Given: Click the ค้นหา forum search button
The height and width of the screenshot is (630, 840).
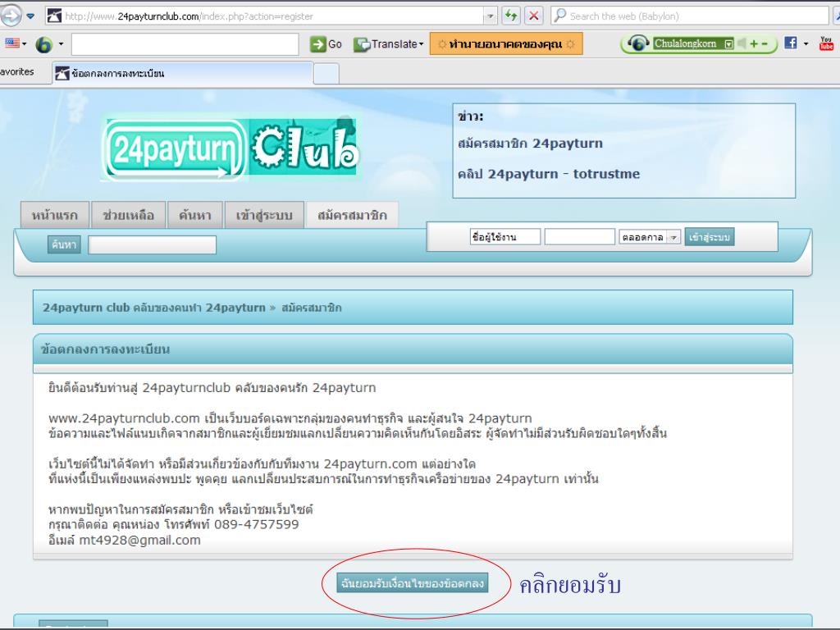Looking at the screenshot, I should [x=64, y=244].
